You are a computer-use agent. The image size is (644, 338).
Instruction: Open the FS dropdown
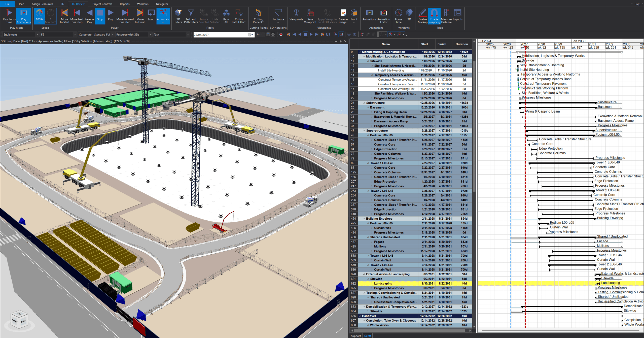(x=58, y=35)
